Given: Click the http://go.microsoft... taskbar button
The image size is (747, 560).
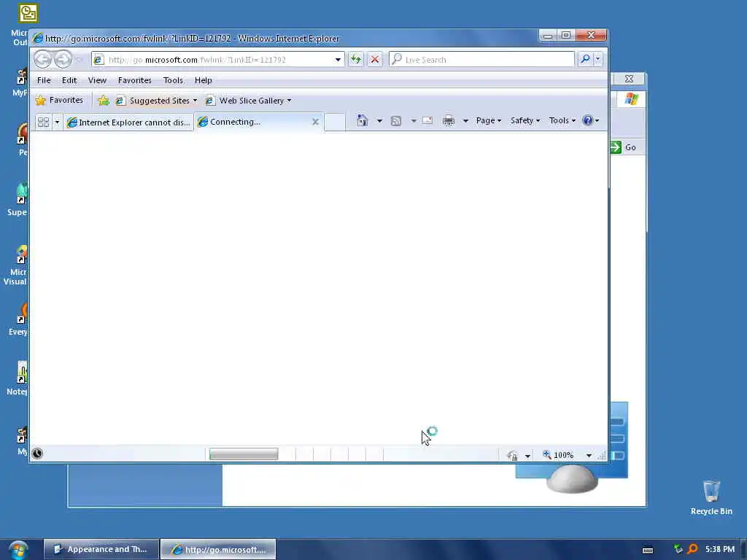Looking at the screenshot, I should tap(218, 550).
